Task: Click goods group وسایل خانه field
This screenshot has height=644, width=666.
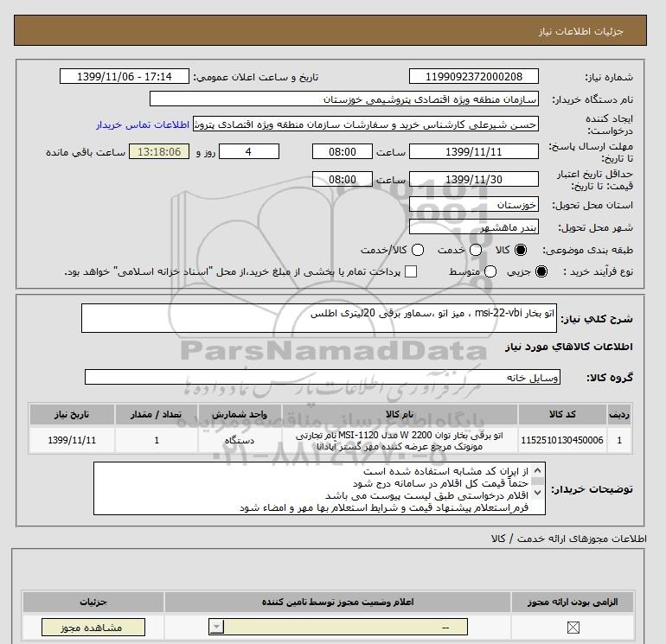Action: [323, 377]
